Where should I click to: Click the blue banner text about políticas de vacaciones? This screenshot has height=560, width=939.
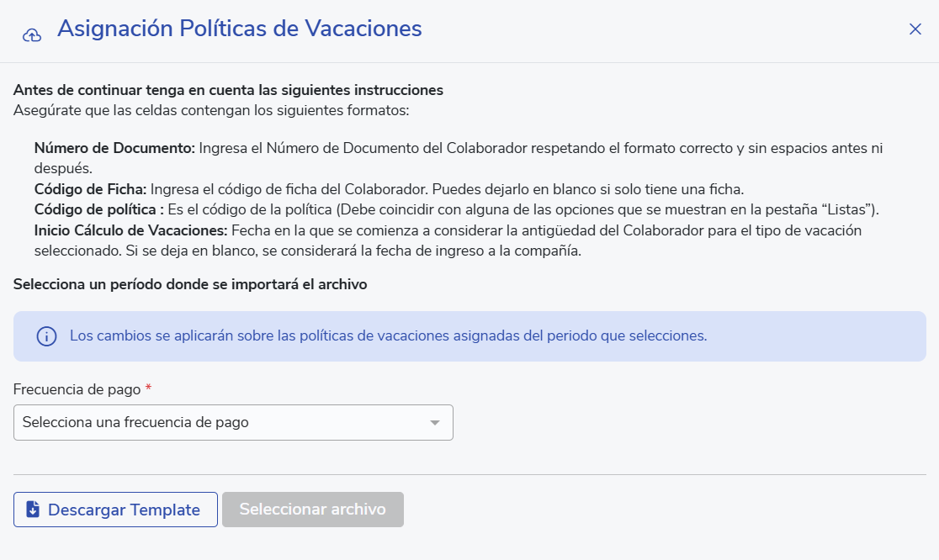(x=388, y=335)
